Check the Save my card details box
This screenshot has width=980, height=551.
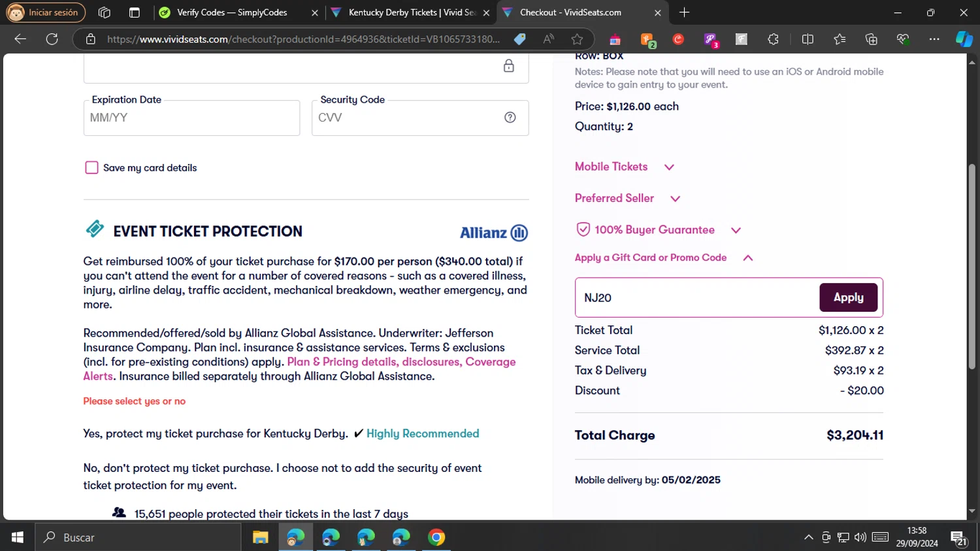pos(92,168)
